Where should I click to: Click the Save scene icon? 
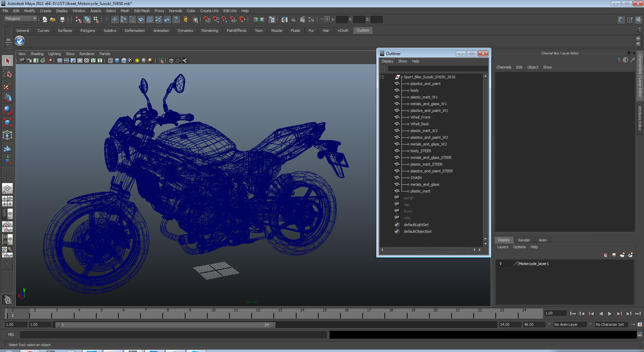(x=62, y=19)
